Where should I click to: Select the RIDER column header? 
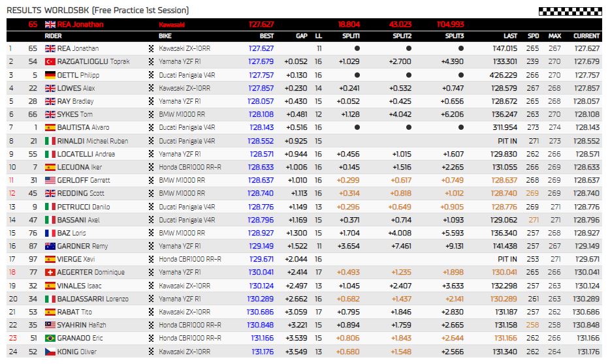point(53,36)
